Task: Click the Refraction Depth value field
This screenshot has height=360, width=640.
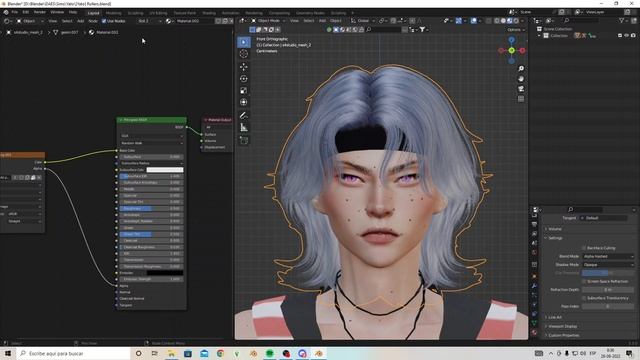Action: [608, 289]
